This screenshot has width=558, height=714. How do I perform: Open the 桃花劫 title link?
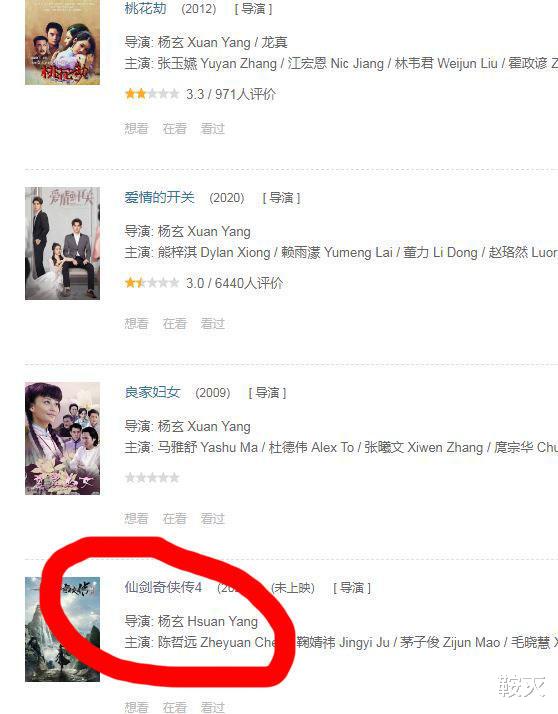145,8
